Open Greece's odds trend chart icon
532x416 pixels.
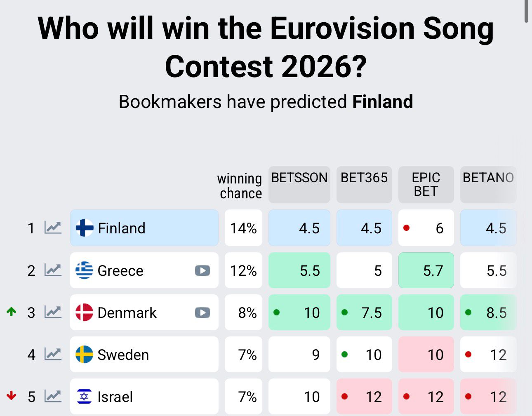click(x=53, y=270)
